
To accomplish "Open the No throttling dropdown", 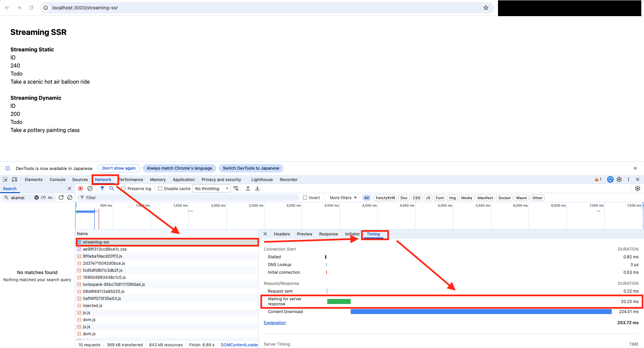I will (211, 188).
